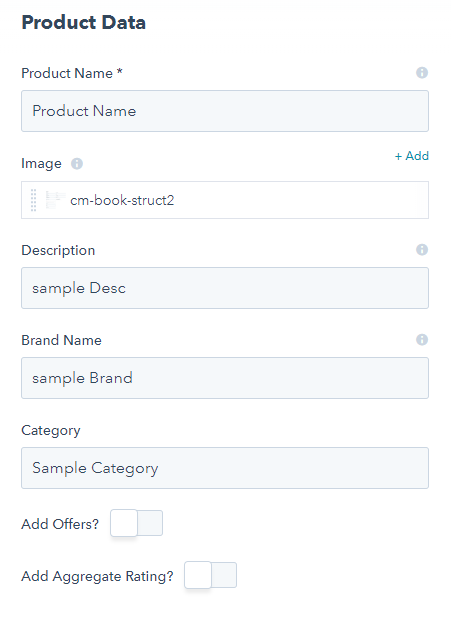
Task: Click the Product Name info icon
Action: (422, 73)
